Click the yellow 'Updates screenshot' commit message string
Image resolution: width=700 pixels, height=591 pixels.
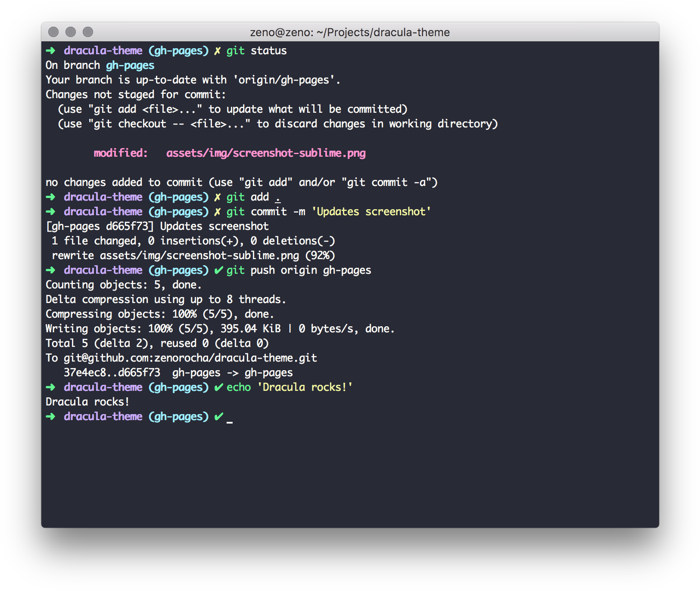371,212
